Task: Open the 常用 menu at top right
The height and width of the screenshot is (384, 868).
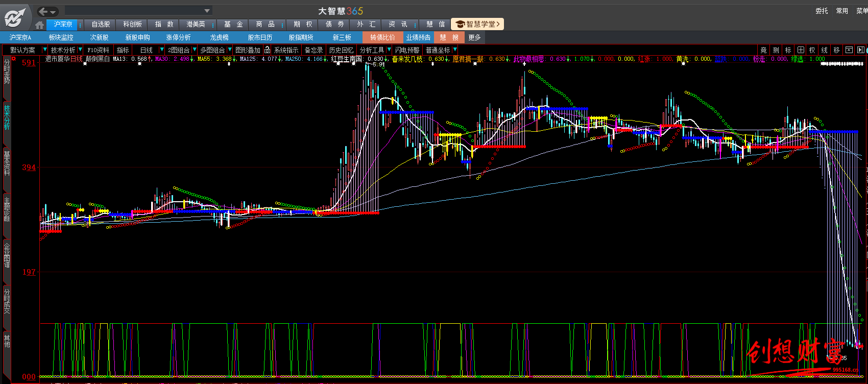Action: [842, 11]
